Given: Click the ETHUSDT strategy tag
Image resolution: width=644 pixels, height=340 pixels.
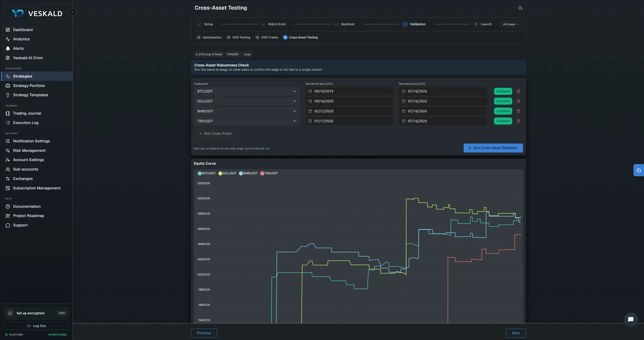Looking at the screenshot, I should click(x=233, y=54).
